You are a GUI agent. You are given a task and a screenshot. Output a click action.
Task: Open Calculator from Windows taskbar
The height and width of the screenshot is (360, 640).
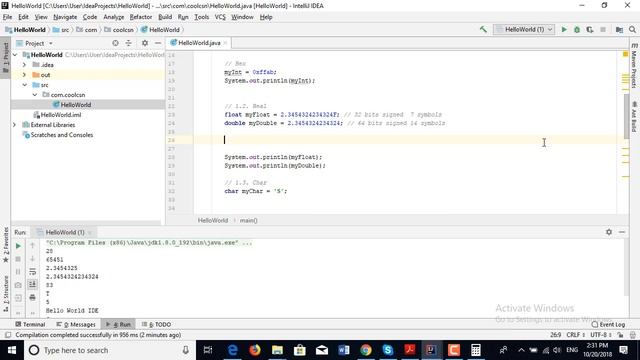pyautogui.click(x=476, y=350)
